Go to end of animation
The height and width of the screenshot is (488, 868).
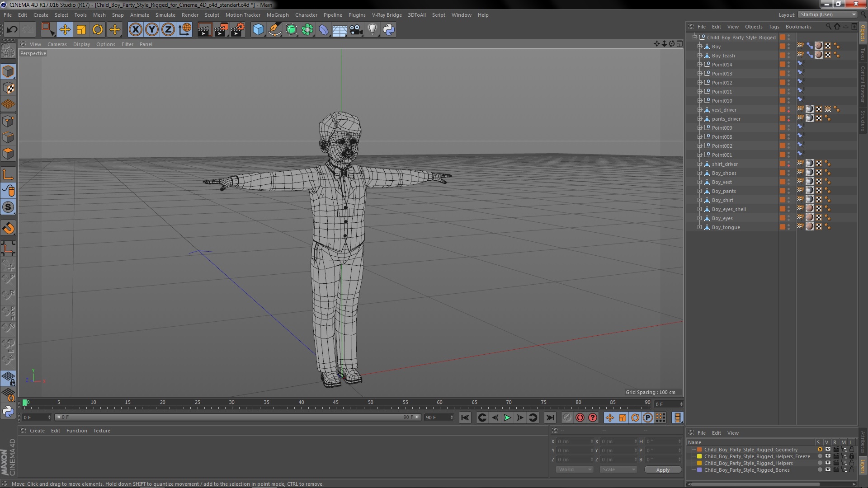550,418
